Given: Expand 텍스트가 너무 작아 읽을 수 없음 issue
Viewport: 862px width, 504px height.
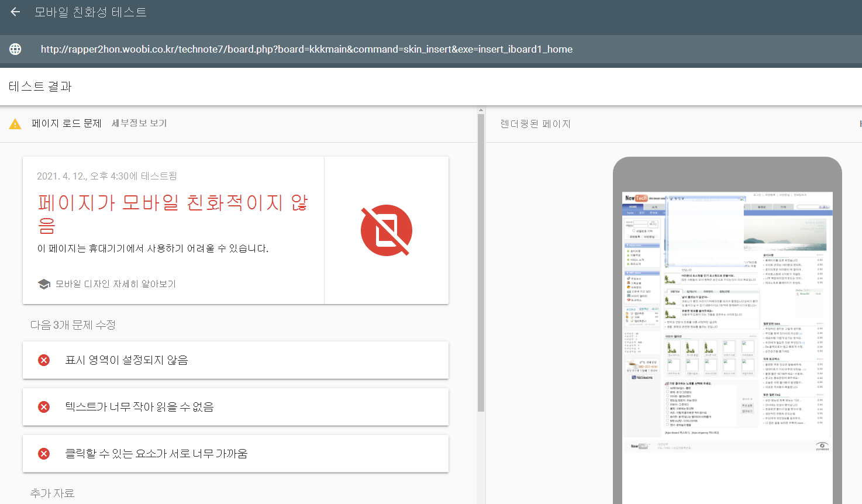Looking at the screenshot, I should [x=236, y=407].
